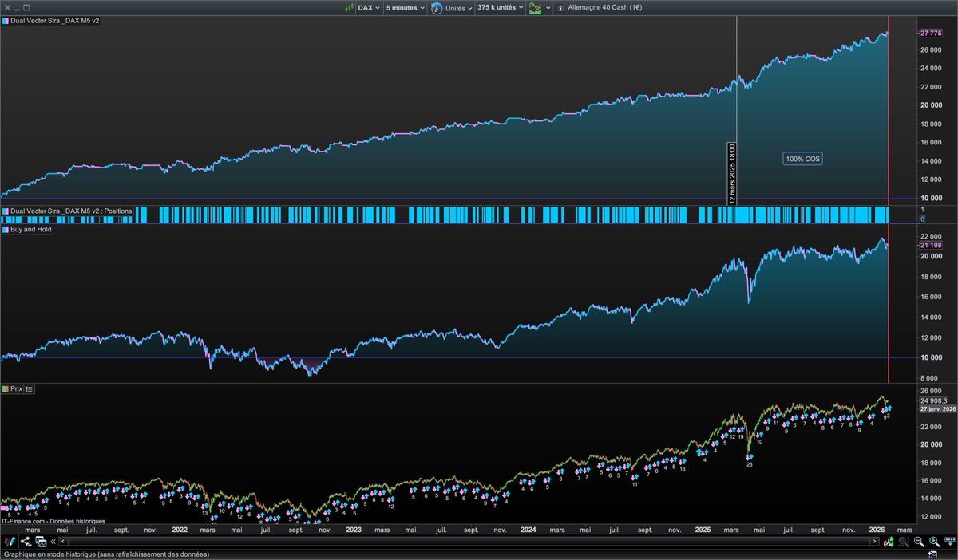958x560 pixels.
Task: Click the color square beside Dual Vector equity label
Action: point(6,20)
